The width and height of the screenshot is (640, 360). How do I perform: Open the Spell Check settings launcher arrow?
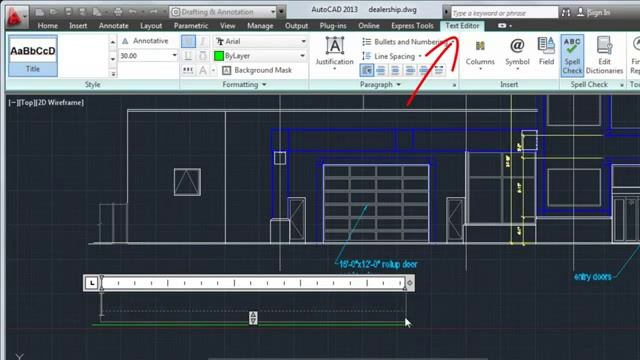pos(622,85)
